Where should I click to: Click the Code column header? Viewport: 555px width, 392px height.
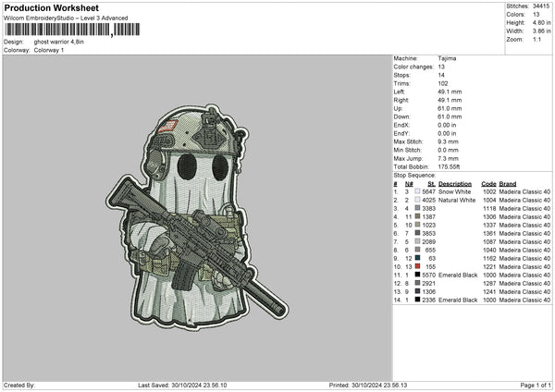[x=488, y=183]
